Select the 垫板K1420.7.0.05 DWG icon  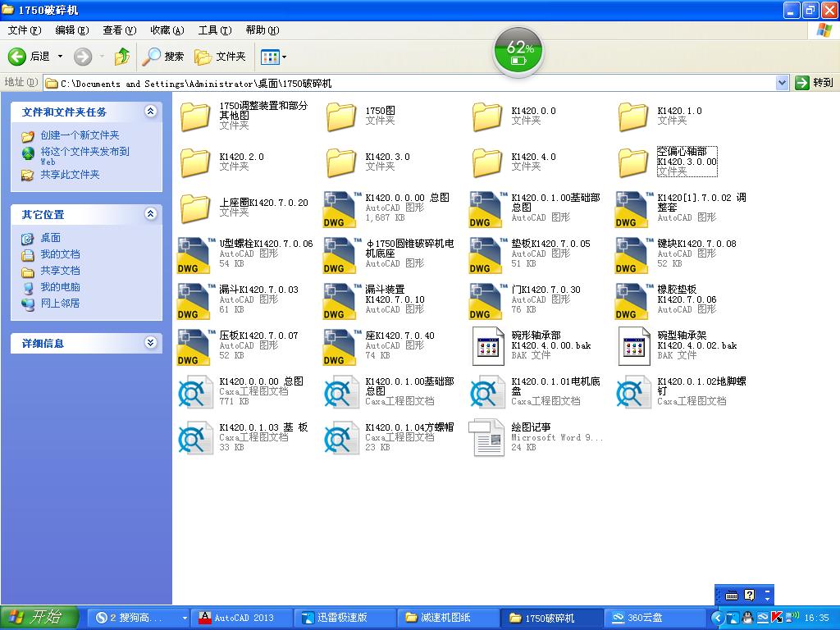487,255
